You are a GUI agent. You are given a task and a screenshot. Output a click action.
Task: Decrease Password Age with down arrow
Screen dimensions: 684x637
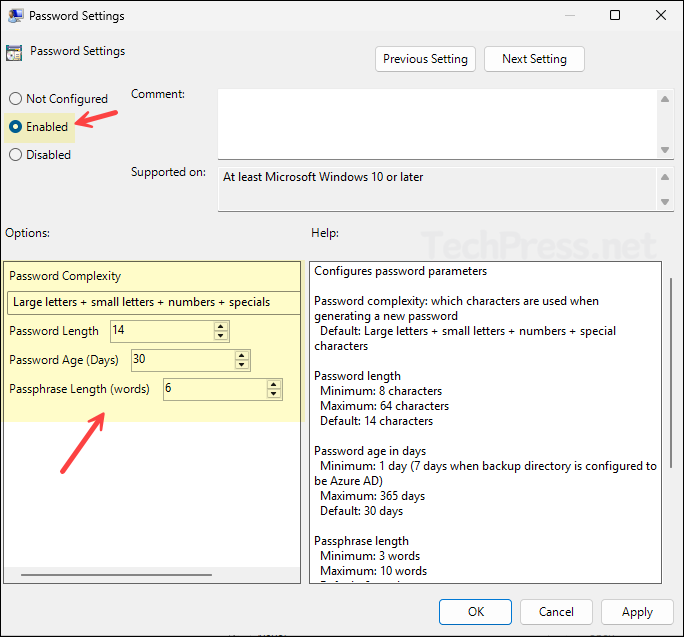(x=242, y=365)
